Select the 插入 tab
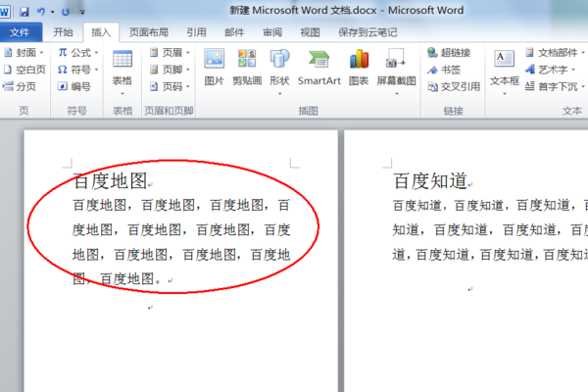This screenshot has height=392, width=588. pos(101,32)
